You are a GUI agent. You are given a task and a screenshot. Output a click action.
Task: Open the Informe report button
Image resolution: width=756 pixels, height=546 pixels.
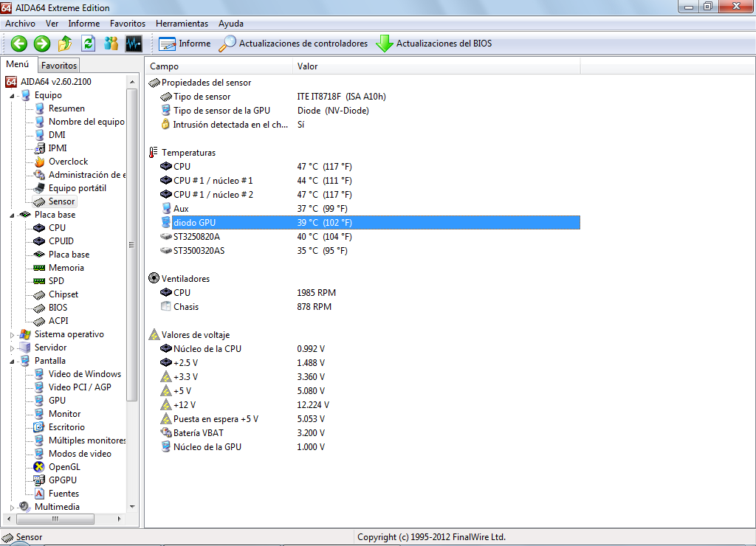coord(185,44)
